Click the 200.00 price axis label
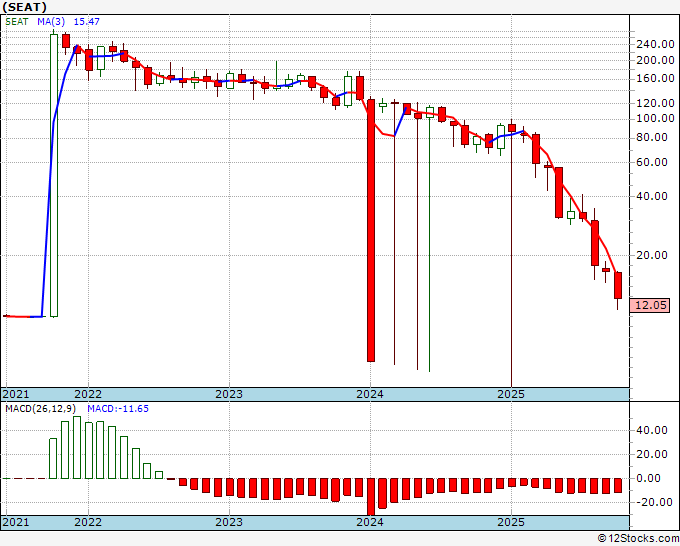 pyautogui.click(x=655, y=61)
